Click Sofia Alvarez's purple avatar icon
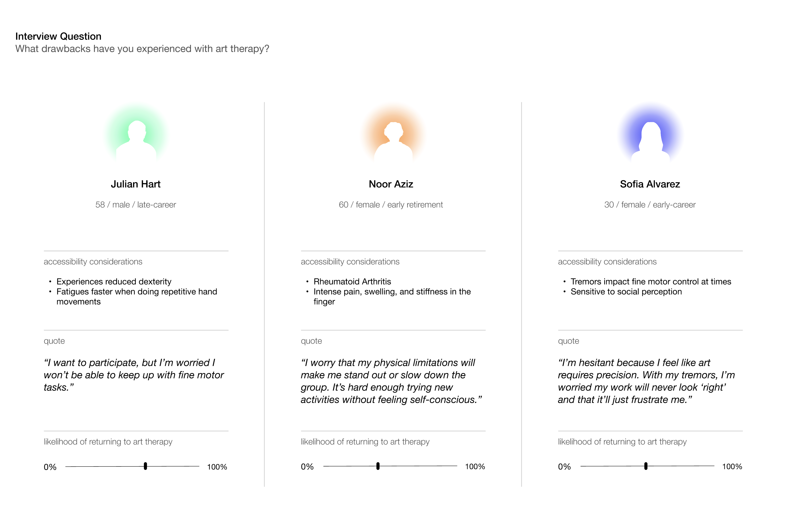This screenshot has height=532, width=787. click(x=650, y=138)
